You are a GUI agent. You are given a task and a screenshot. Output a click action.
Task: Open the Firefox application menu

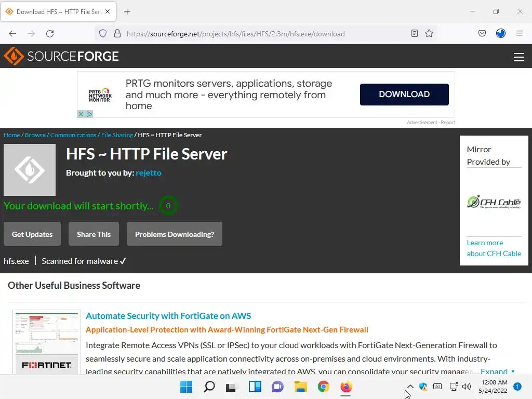pyautogui.click(x=520, y=33)
